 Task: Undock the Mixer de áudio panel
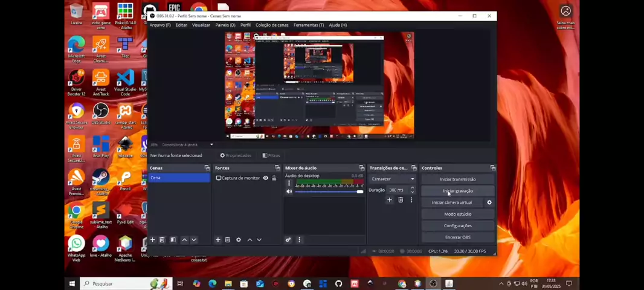click(x=362, y=168)
